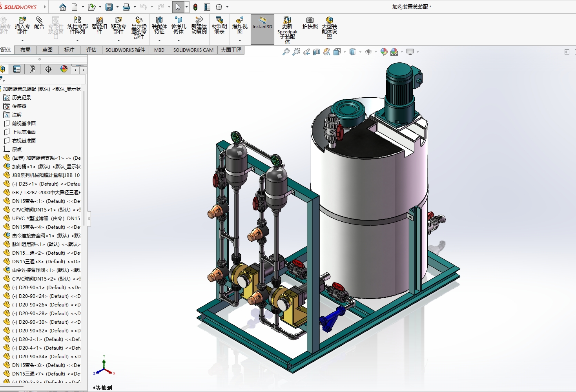This screenshot has height=392, width=576.
Task: Save the assembly with the floppy disk icon
Action: click(x=109, y=7)
